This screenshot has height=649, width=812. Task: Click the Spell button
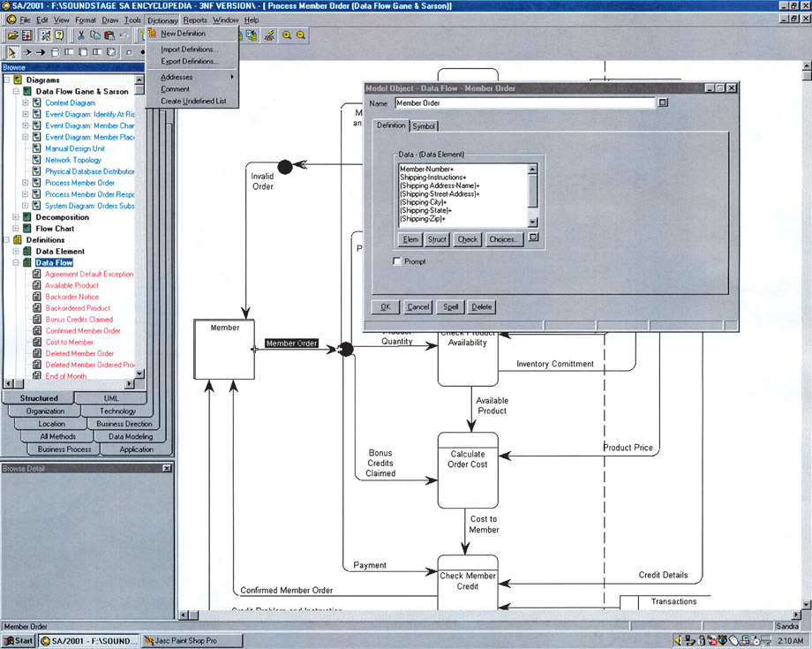[x=450, y=306]
